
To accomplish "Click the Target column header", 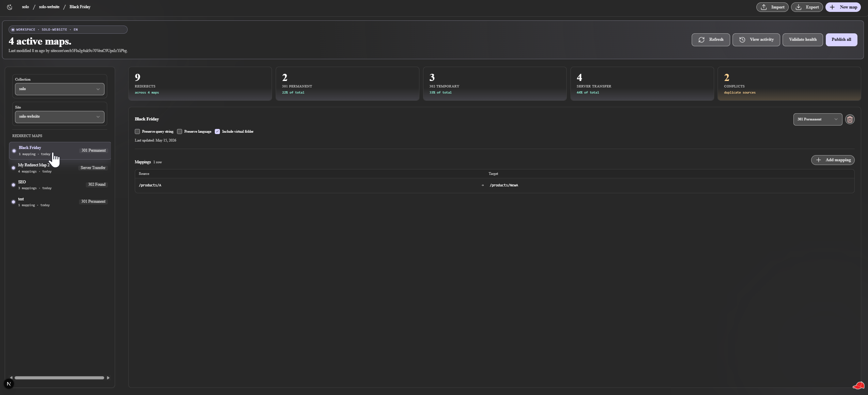I will 493,174.
